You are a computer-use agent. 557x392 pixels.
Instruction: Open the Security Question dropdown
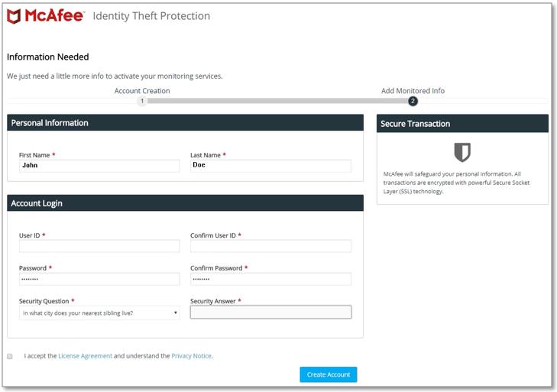click(x=99, y=313)
